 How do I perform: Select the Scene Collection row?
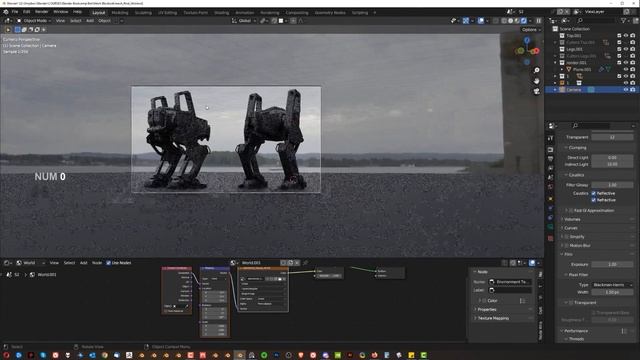[x=574, y=29]
